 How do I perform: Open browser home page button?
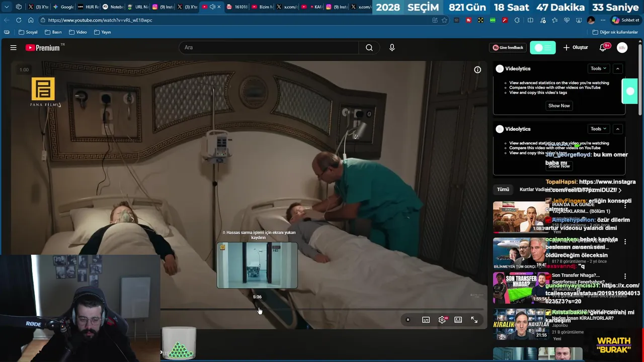(x=31, y=20)
